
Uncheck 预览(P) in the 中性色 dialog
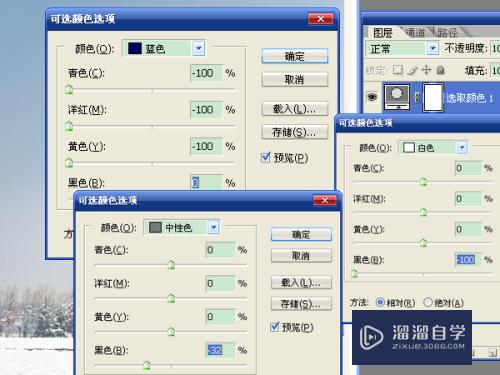275,327
